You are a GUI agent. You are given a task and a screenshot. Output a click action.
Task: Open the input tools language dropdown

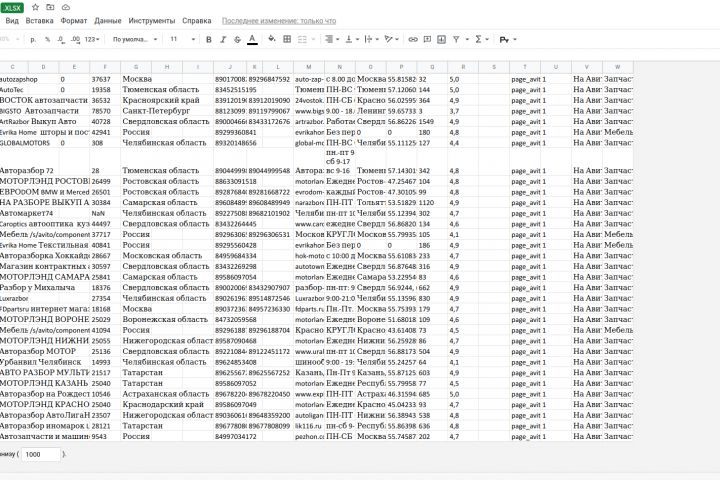[508, 40]
